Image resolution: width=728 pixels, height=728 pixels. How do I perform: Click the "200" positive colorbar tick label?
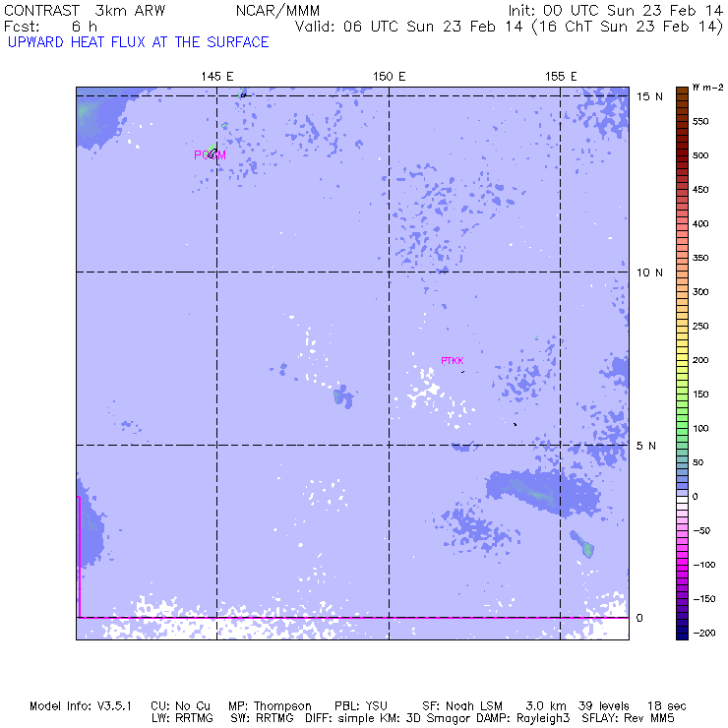(x=700, y=360)
